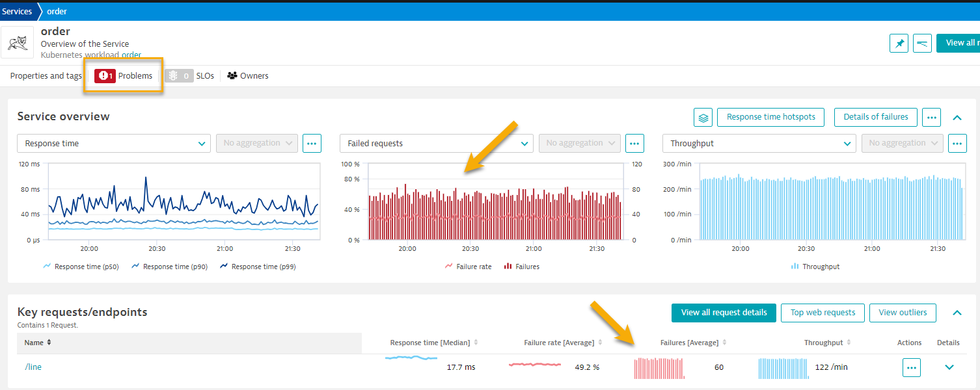Click the Tomcat service icon
The image size is (980, 390).
(17, 43)
